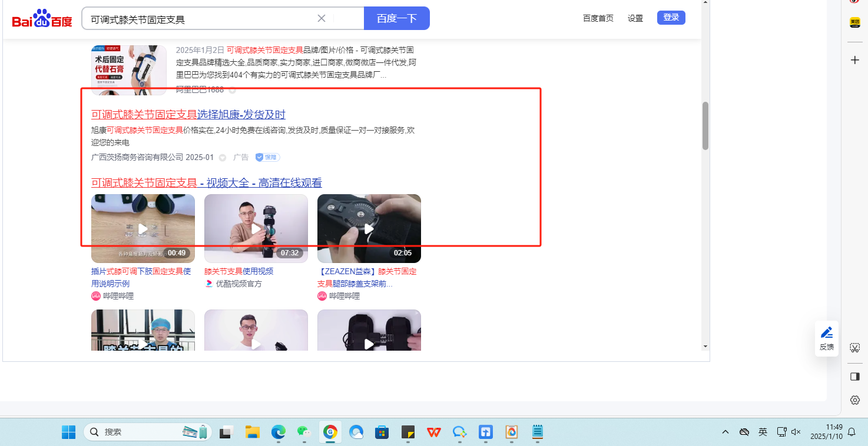Add a sidebar app with the plus icon
The width and height of the screenshot is (868, 446).
point(855,60)
